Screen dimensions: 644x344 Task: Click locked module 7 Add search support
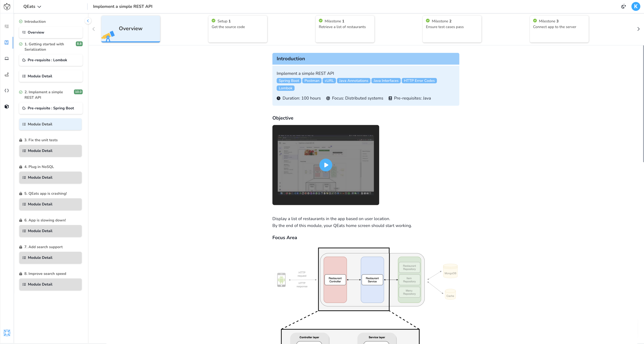[43, 247]
